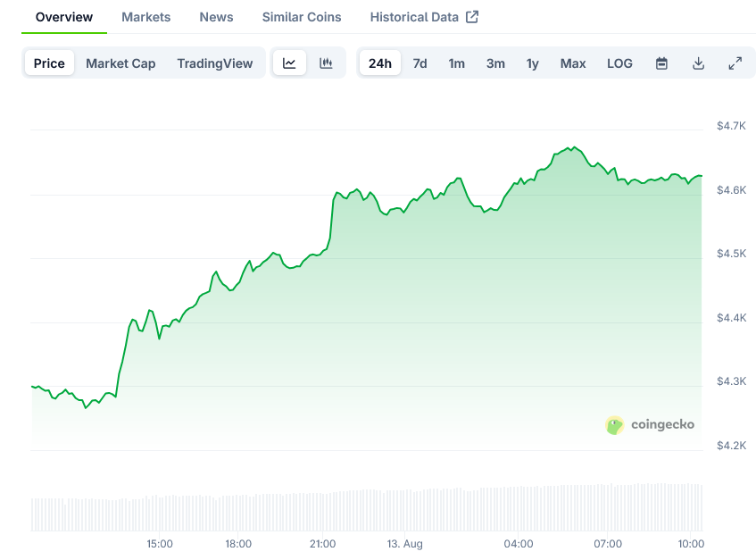Select the 1y time range

pyautogui.click(x=532, y=63)
